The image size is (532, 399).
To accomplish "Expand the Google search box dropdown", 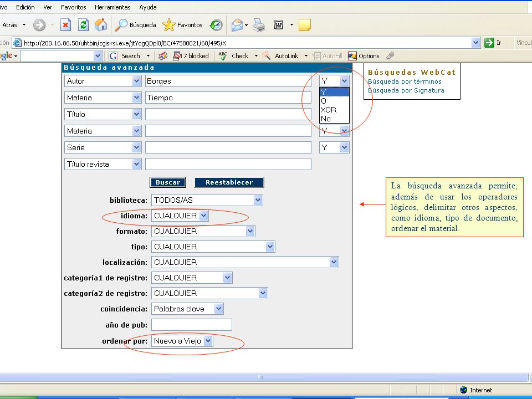I will [98, 56].
